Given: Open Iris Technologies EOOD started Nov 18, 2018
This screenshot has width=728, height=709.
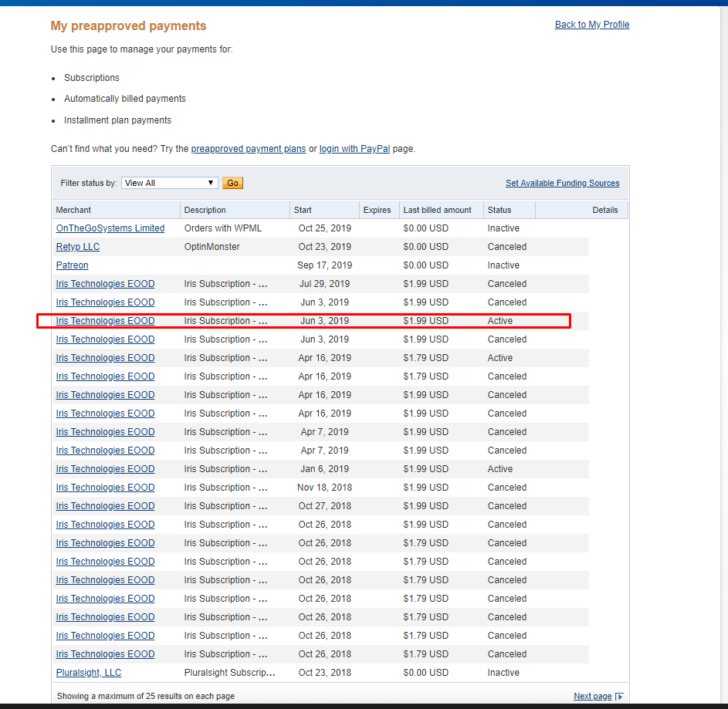Looking at the screenshot, I should tap(105, 488).
